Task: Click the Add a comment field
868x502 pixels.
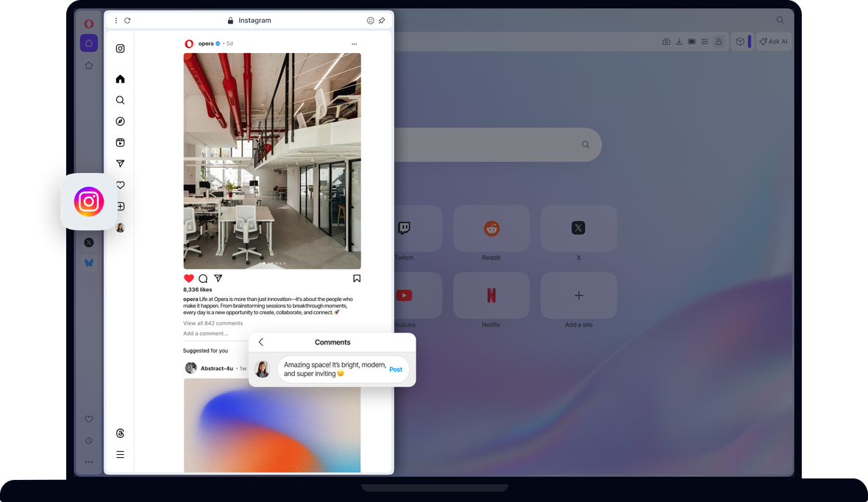Action: click(206, 333)
